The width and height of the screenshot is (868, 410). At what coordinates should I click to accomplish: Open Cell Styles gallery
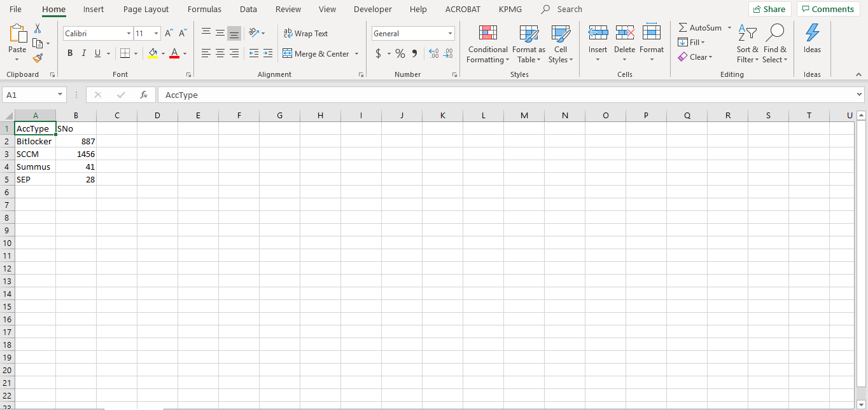pyautogui.click(x=561, y=44)
